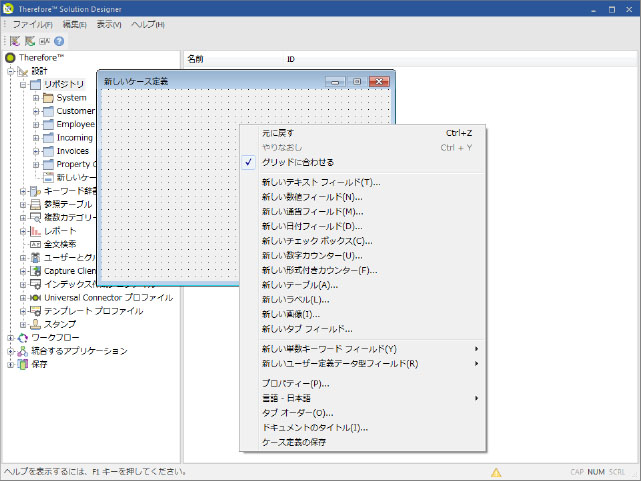Open 新しい単数キーワード フィールド submenu

(328, 349)
